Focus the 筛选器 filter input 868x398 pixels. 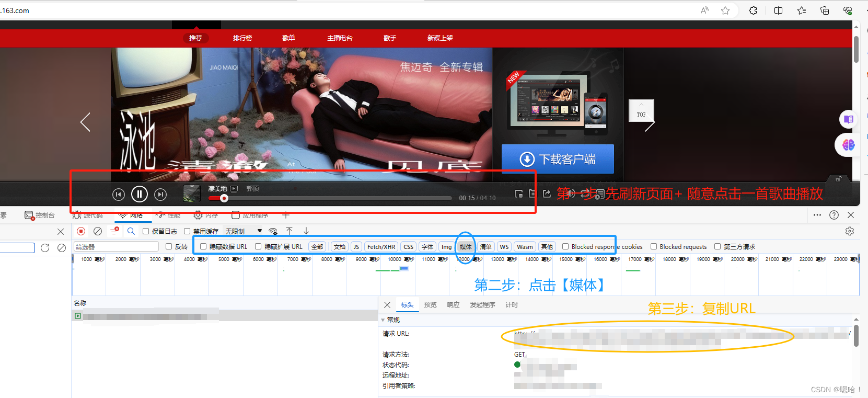point(116,247)
